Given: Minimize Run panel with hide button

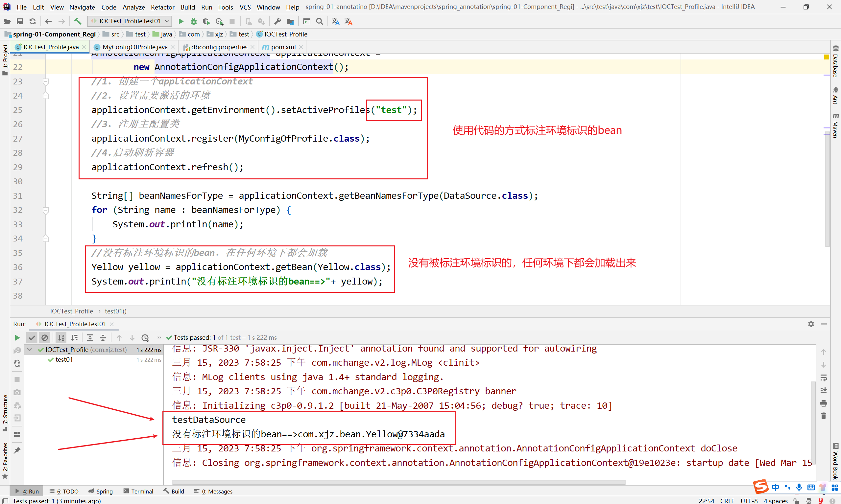Looking at the screenshot, I should [824, 324].
